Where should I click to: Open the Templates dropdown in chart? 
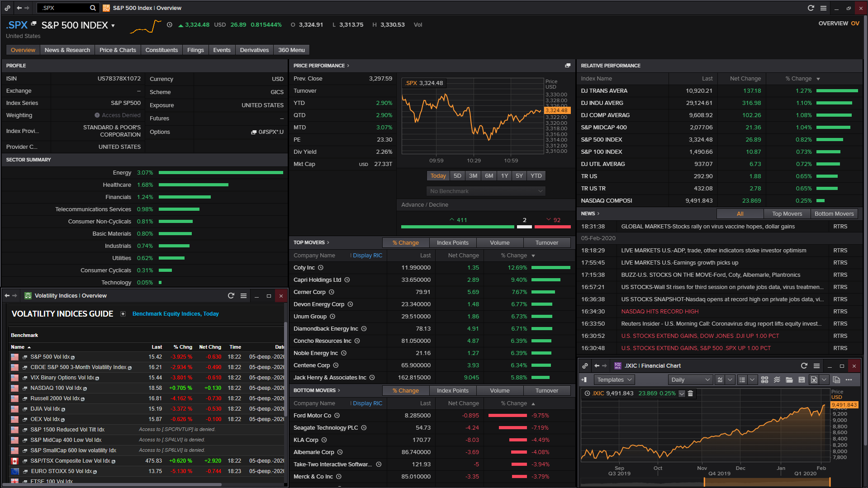[614, 380]
